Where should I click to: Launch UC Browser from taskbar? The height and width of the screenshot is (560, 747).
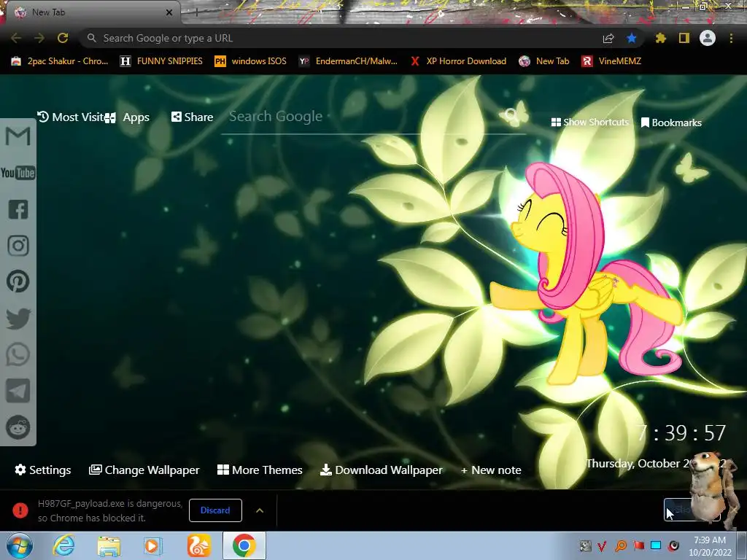(x=199, y=546)
